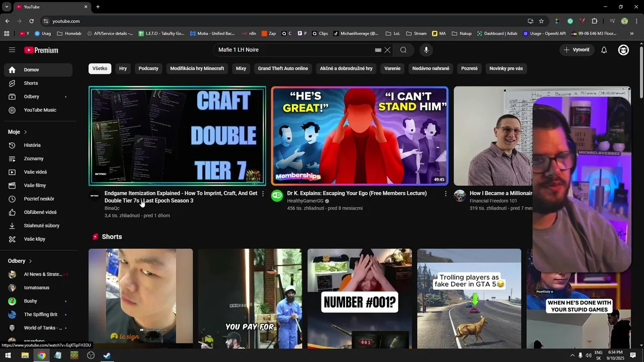Select Nedávno nahrané chip
This screenshot has width=644, height=362.
431,68
